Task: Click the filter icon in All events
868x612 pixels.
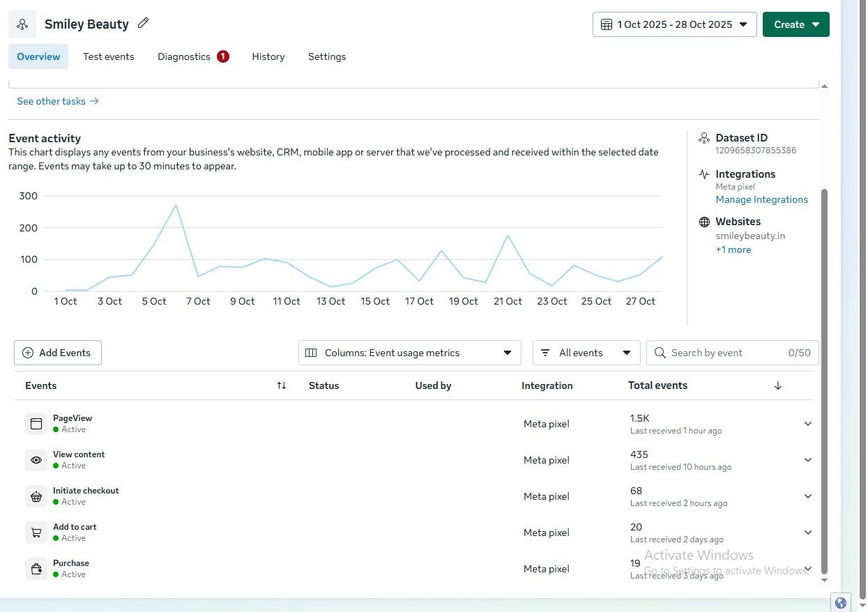Action: tap(545, 353)
